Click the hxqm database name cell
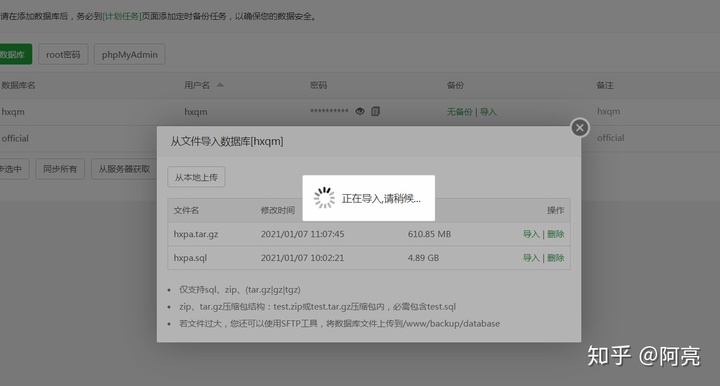Screen dimensions: 720x386 [x=13, y=112]
